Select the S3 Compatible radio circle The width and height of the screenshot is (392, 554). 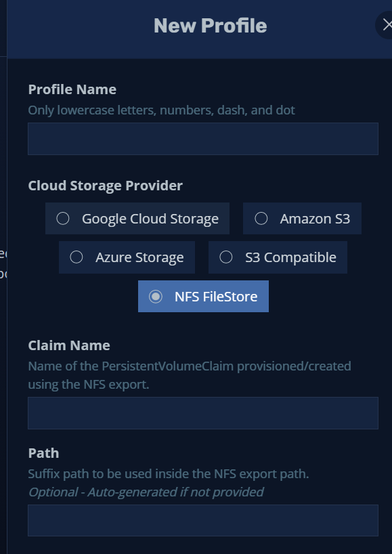click(x=226, y=257)
